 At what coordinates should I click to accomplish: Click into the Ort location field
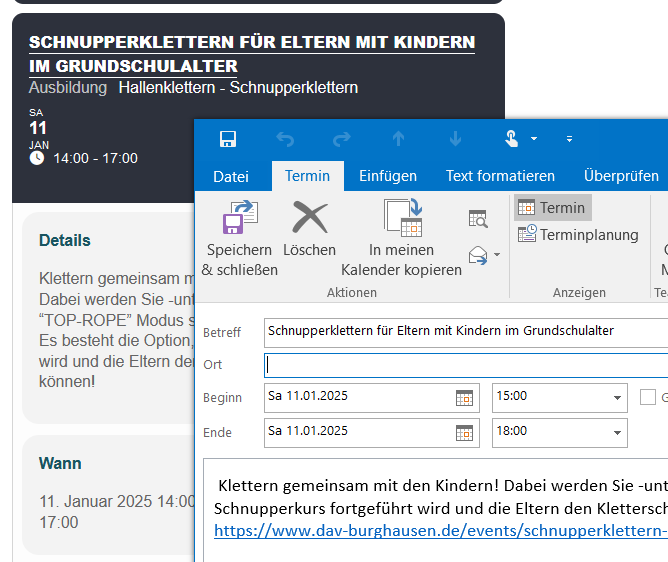pyautogui.click(x=466, y=366)
